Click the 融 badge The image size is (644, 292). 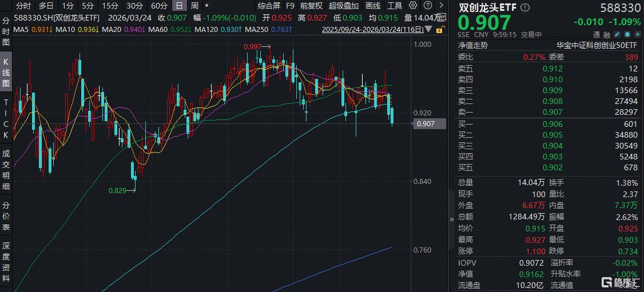pyautogui.click(x=607, y=34)
